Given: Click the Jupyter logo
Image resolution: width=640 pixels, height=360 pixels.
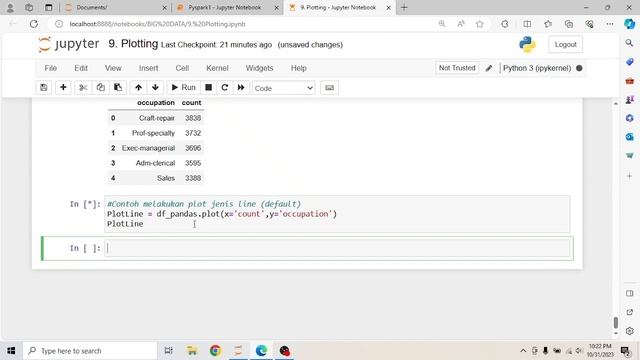Looking at the screenshot, I should (x=68, y=44).
